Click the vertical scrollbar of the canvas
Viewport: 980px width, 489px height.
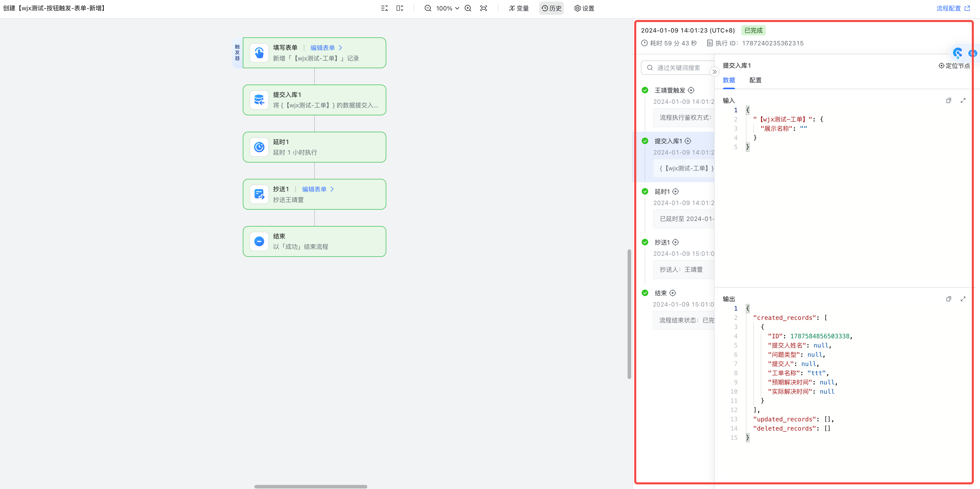[x=629, y=314]
